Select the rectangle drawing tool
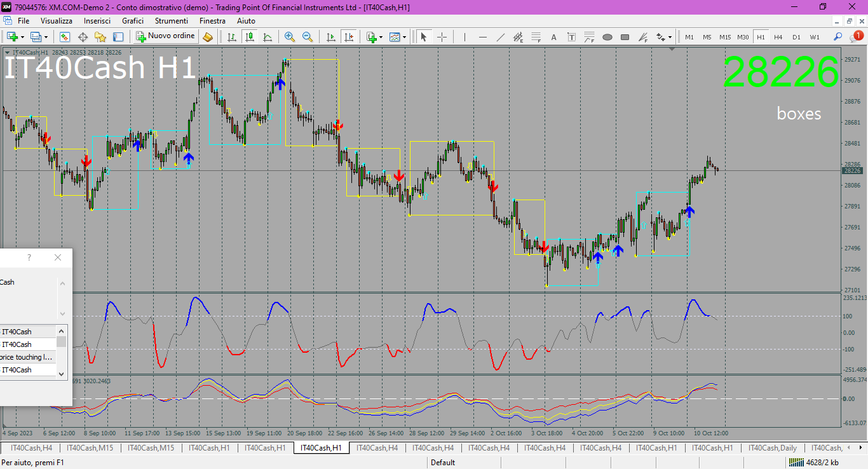 click(x=625, y=37)
